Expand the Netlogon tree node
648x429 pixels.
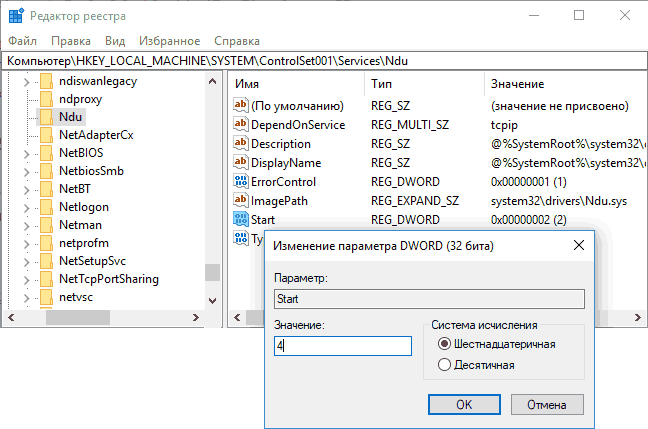(x=26, y=208)
